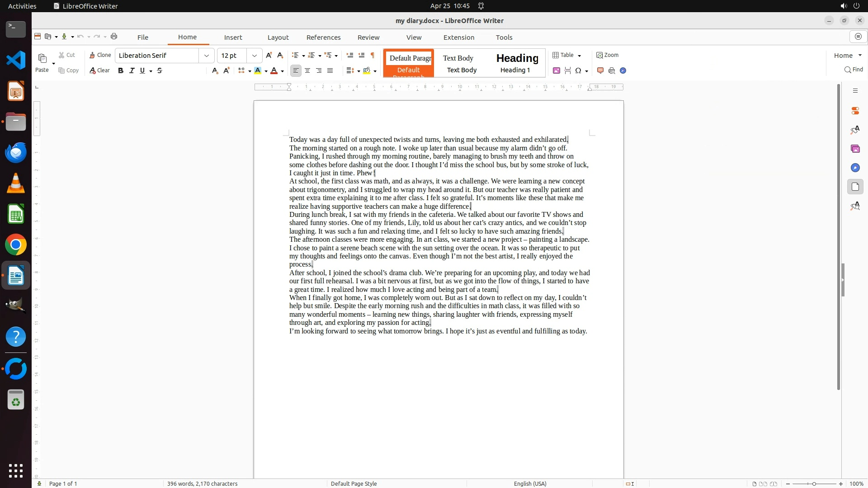Open the Gallery sidebar panel

coord(855,149)
